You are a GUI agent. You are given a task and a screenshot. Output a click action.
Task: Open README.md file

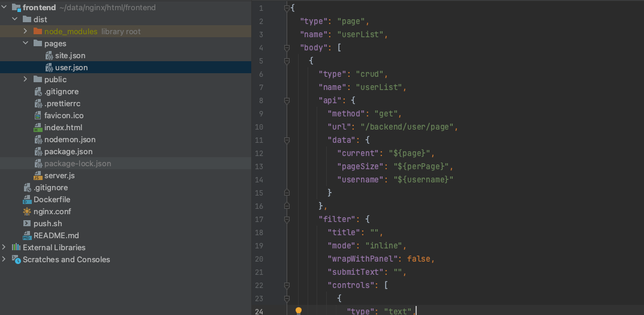56,236
